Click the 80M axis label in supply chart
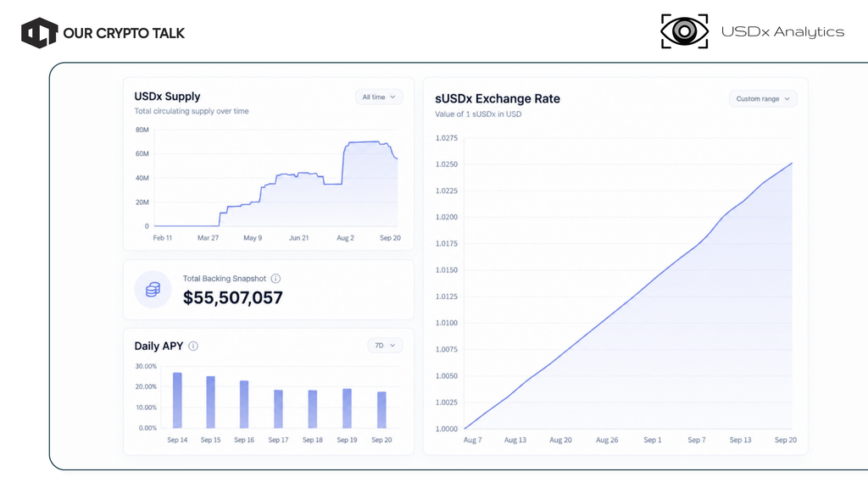This screenshot has width=868, height=488. coord(142,130)
